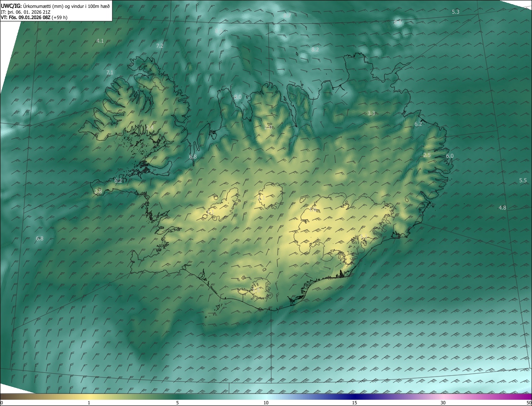Select the 50 tick on the color scale
532x406 pixels.
click(x=529, y=403)
